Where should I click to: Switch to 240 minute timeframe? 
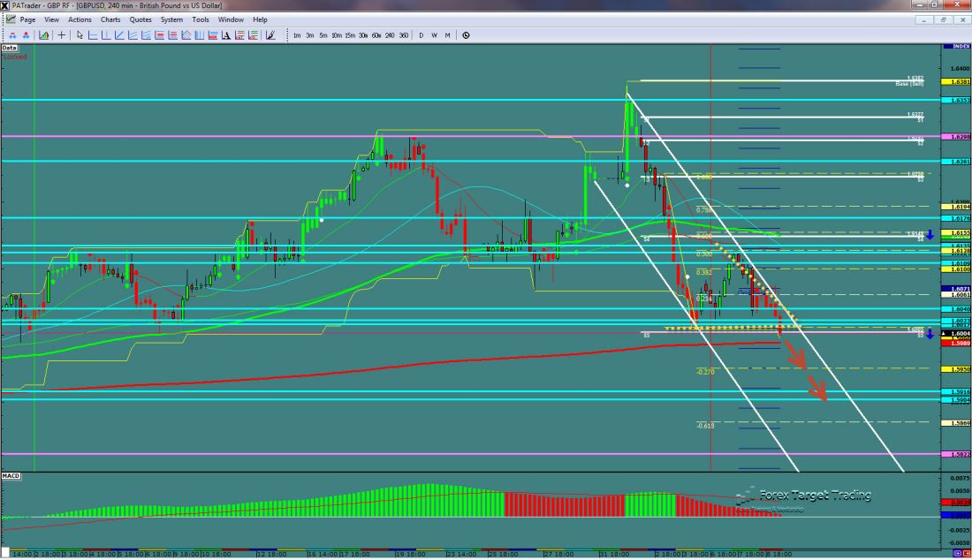pos(391,35)
